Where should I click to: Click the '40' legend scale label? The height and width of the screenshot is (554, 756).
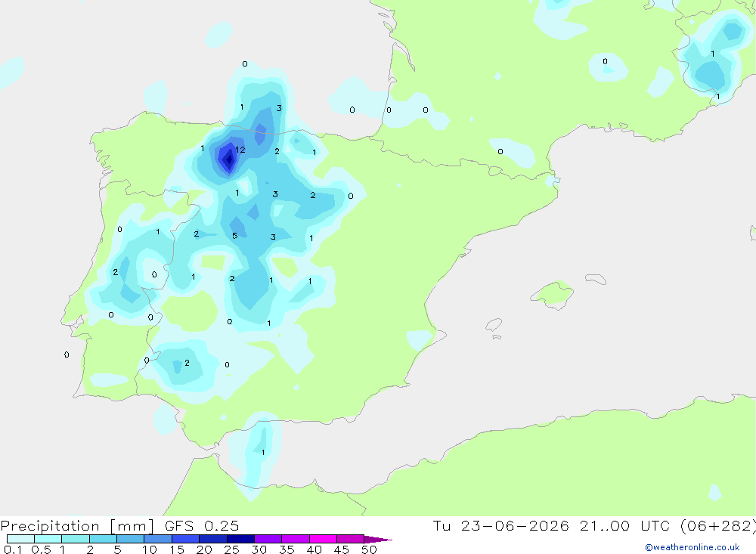[314, 549]
